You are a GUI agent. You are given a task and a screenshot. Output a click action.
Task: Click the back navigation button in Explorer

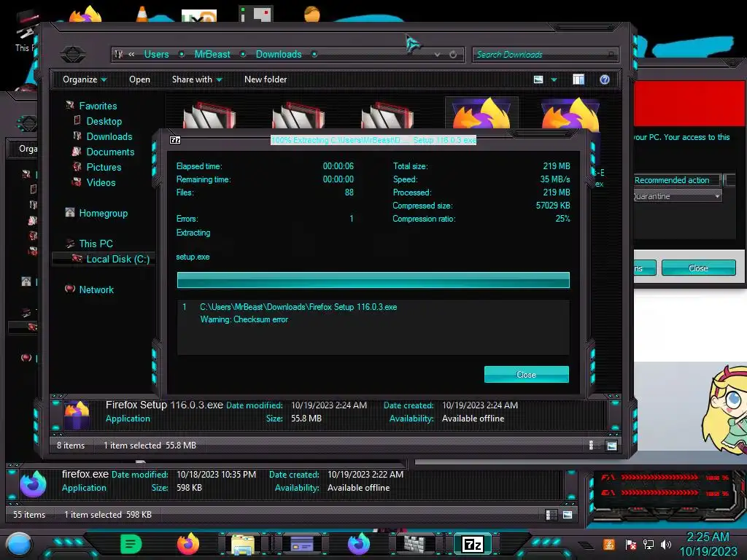[73, 54]
